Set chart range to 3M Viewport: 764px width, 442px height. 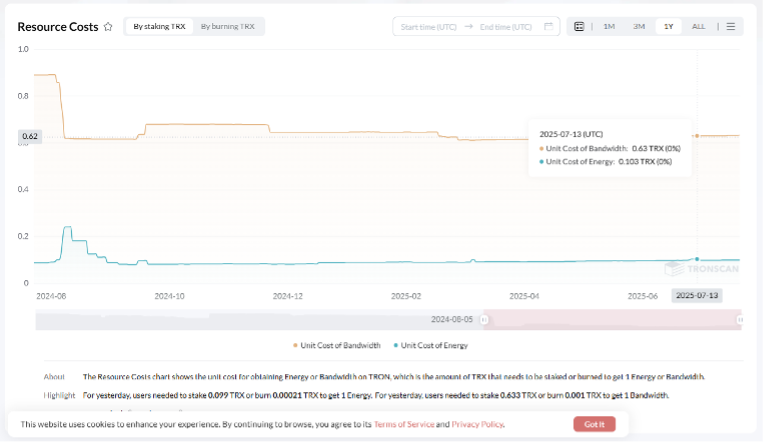[x=638, y=26]
